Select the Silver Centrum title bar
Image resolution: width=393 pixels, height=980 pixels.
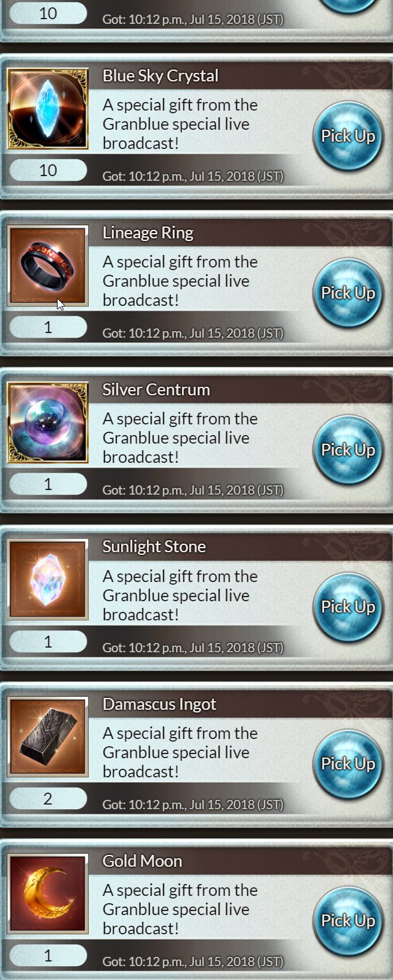[241, 389]
